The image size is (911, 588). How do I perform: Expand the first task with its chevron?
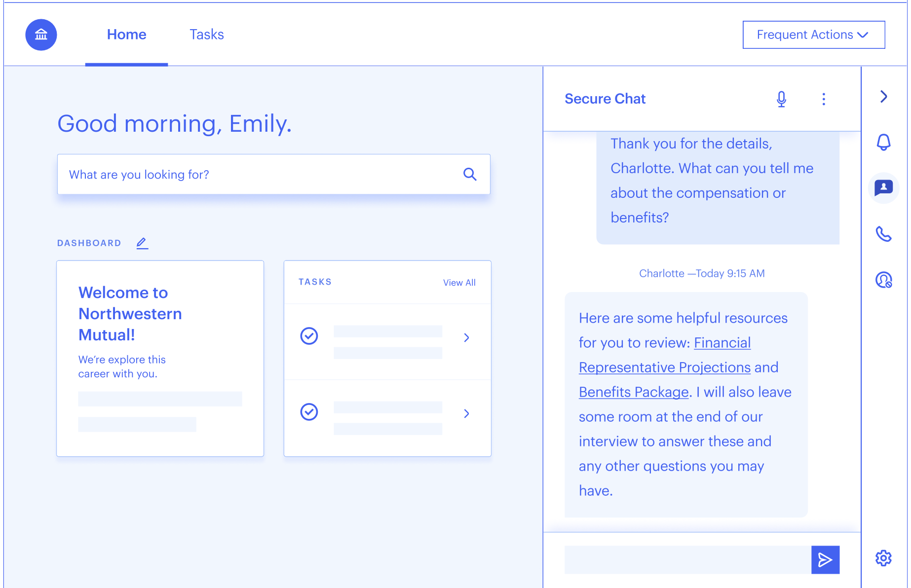(466, 337)
